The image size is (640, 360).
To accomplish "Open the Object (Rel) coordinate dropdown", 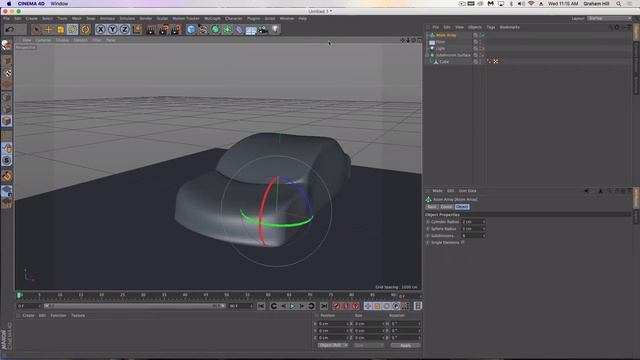I will click(333, 345).
